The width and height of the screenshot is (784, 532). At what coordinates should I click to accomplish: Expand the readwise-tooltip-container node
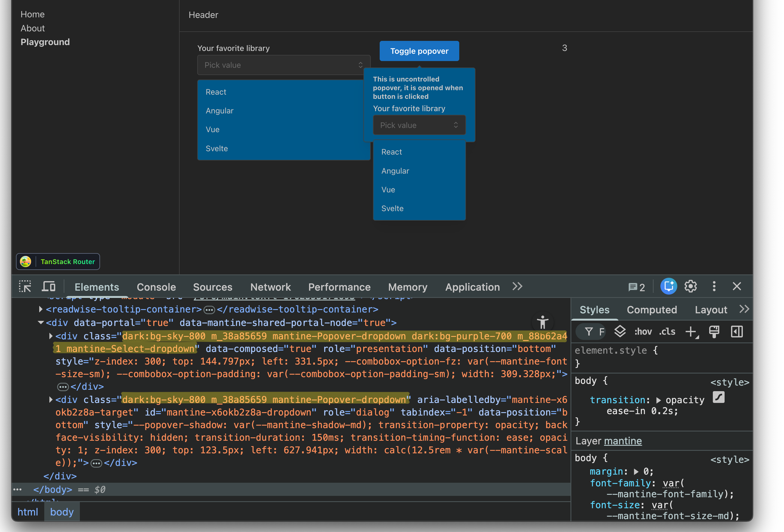pos(41,309)
